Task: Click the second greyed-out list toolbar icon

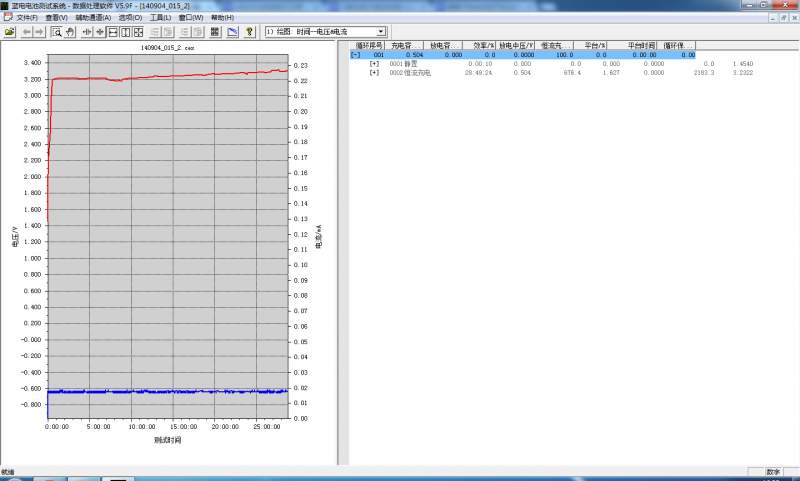Action: (168, 32)
